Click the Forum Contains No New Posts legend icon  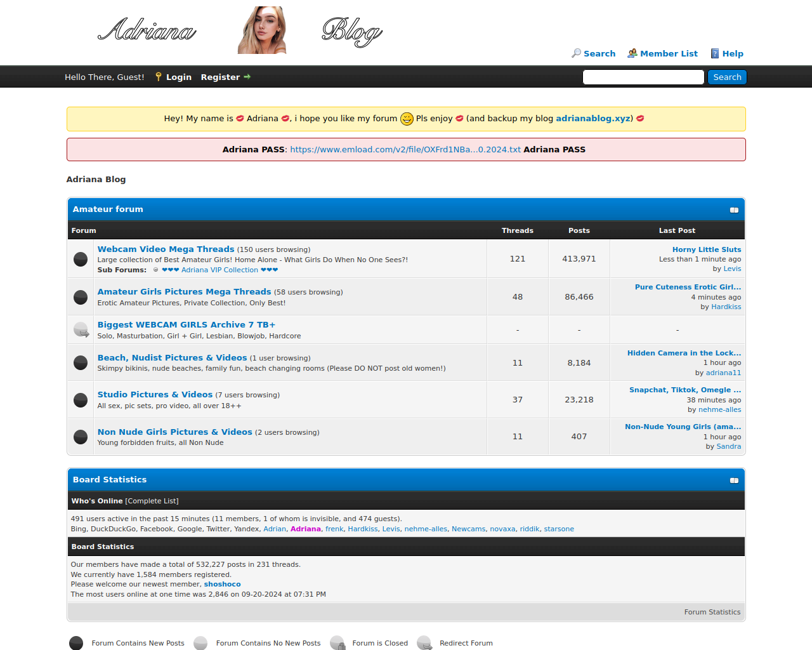click(200, 643)
